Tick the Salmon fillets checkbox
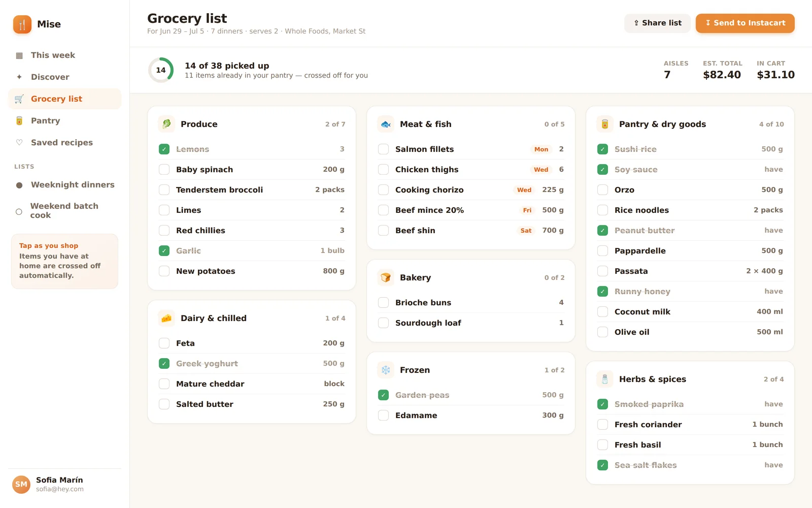 pos(383,149)
